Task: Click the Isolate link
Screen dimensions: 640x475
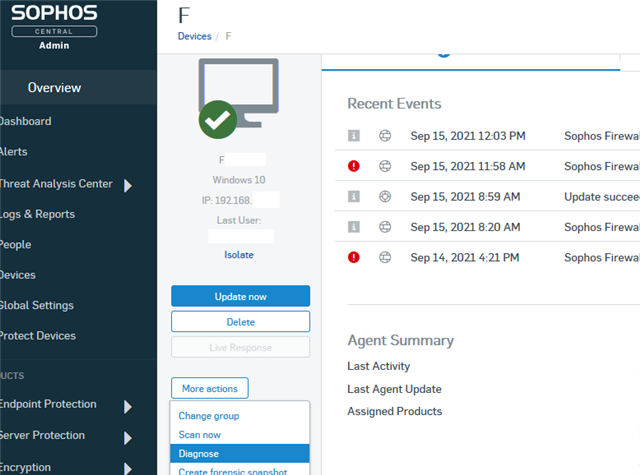Action: pyautogui.click(x=239, y=255)
